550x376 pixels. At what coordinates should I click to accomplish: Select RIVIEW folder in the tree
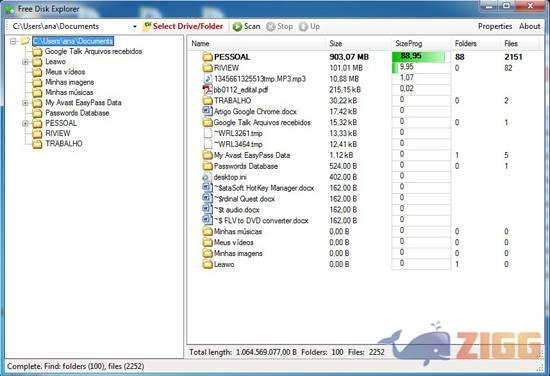58,134
